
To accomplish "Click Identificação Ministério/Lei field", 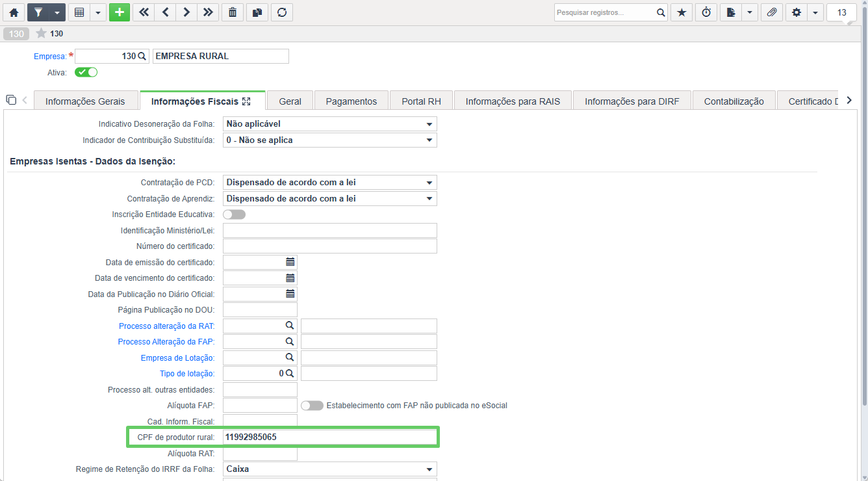I will click(x=330, y=230).
